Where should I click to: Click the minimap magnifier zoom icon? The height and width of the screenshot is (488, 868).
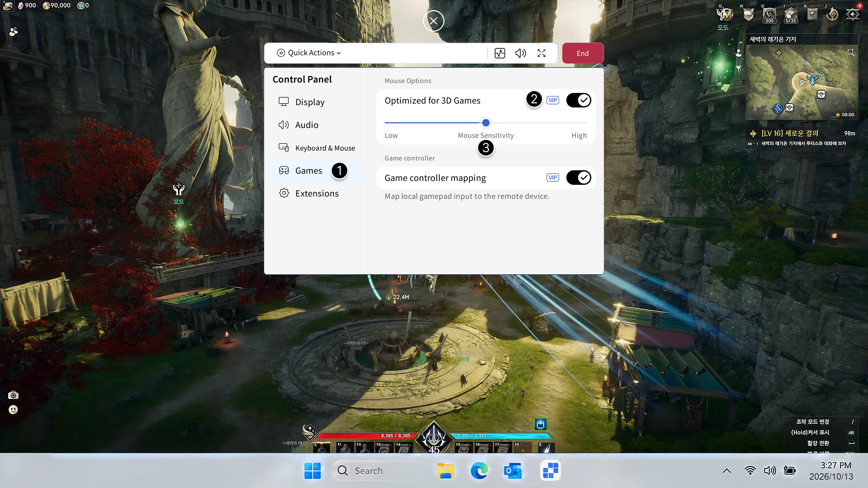pos(851,53)
